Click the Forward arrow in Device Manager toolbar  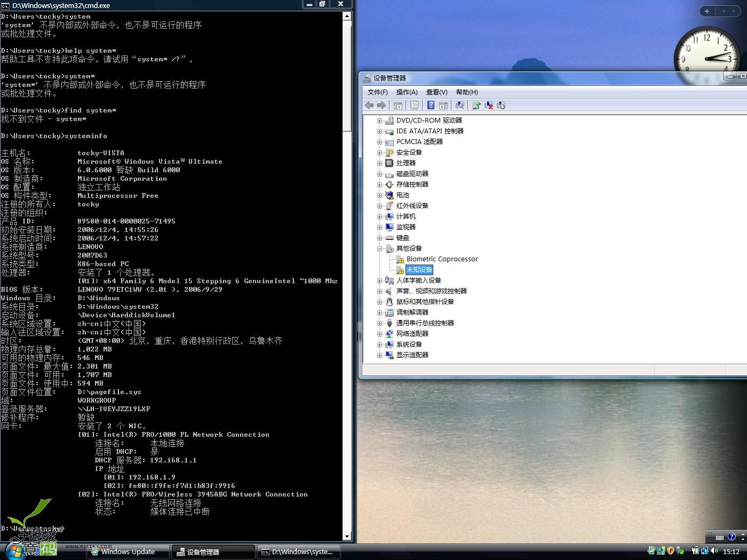pos(381,106)
